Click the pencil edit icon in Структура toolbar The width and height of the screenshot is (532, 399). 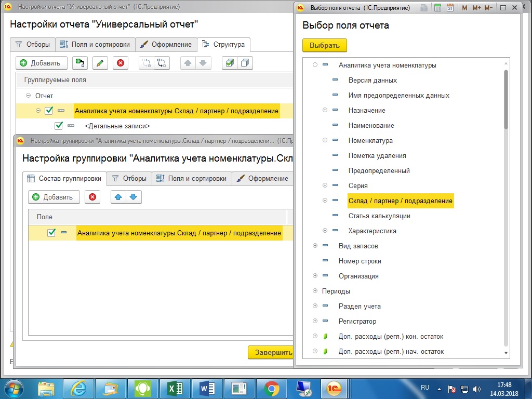tap(100, 63)
